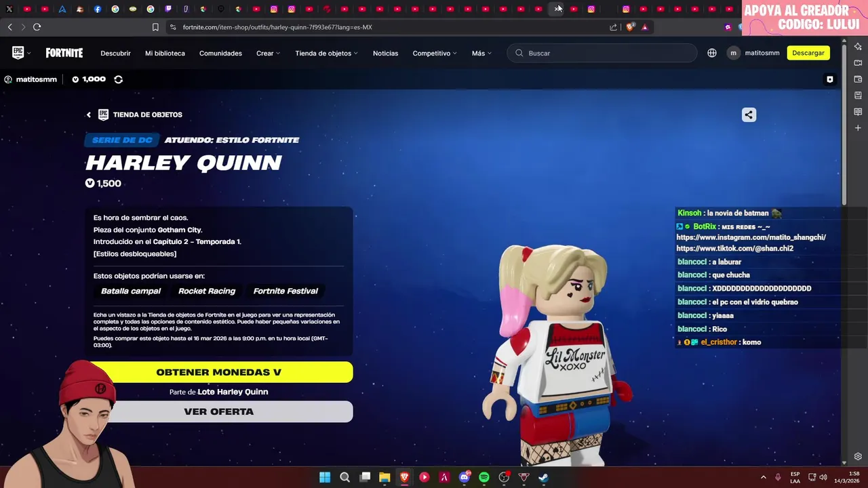Open File Explorer from the taskbar
The height and width of the screenshot is (488, 868).
[x=384, y=477]
